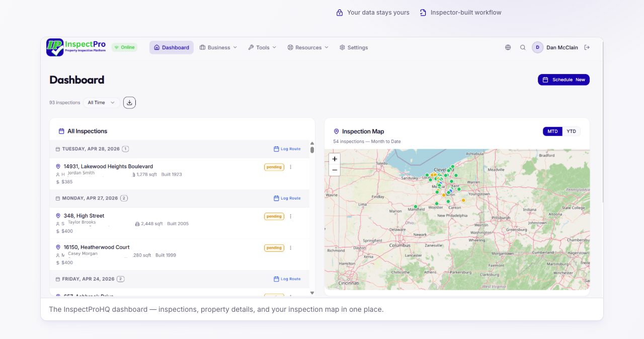Click the calendar icon beside Monday, Apr 27
This screenshot has width=644, height=339.
58,198
